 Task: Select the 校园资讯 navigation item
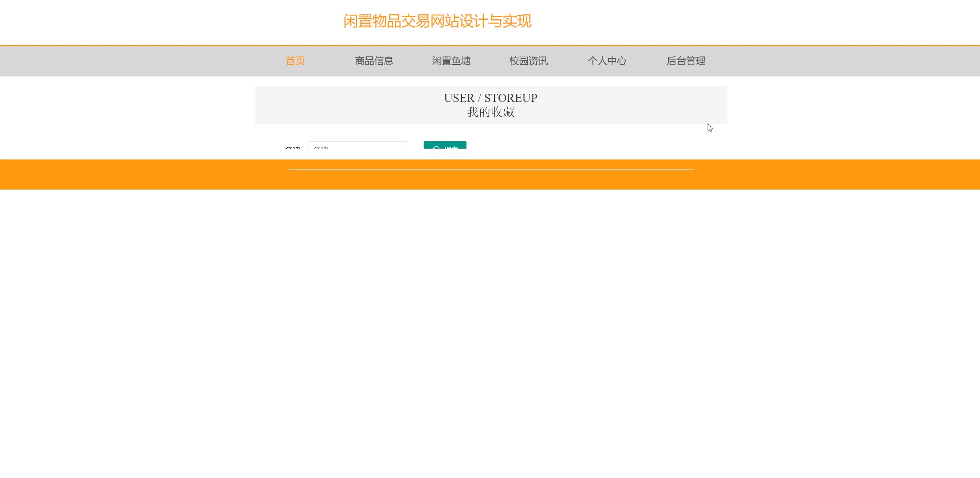point(528,61)
